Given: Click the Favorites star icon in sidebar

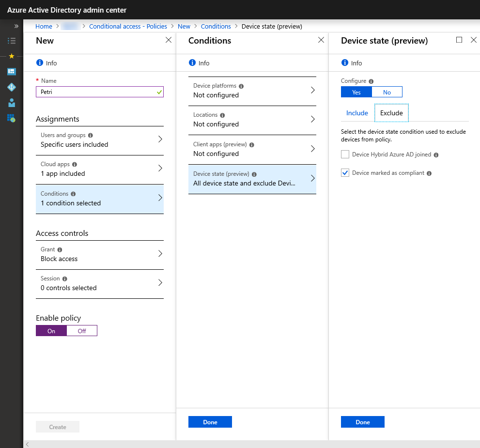Looking at the screenshot, I should tap(12, 56).
